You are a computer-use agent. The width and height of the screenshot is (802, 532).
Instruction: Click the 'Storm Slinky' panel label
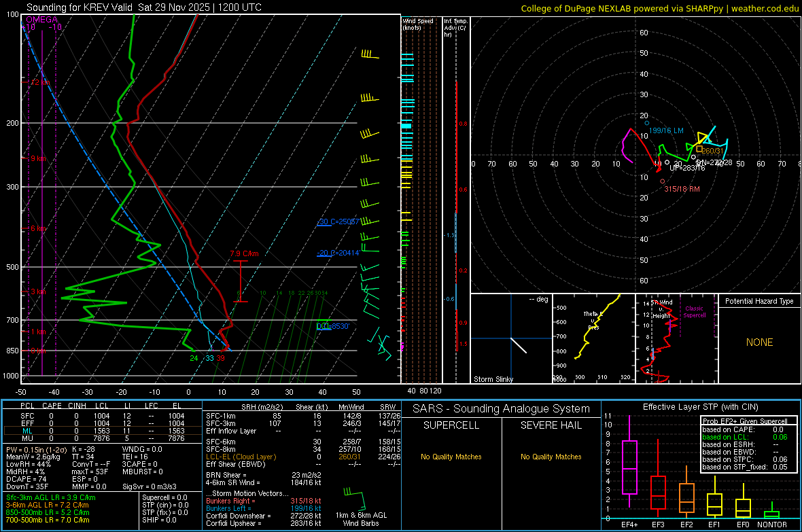point(493,379)
